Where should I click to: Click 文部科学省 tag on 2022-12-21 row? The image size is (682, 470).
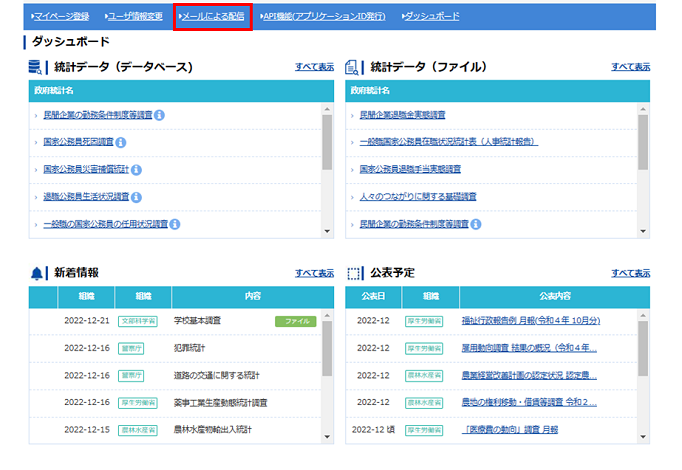tap(138, 321)
